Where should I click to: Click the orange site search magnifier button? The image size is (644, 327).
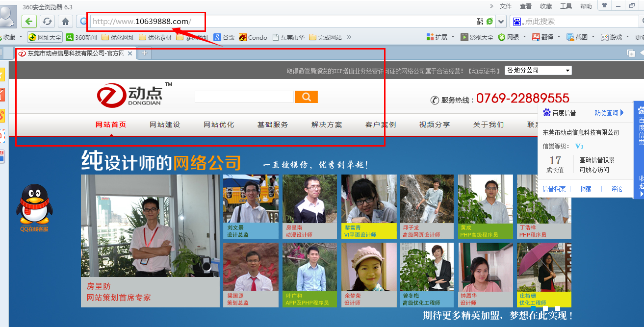(x=306, y=97)
